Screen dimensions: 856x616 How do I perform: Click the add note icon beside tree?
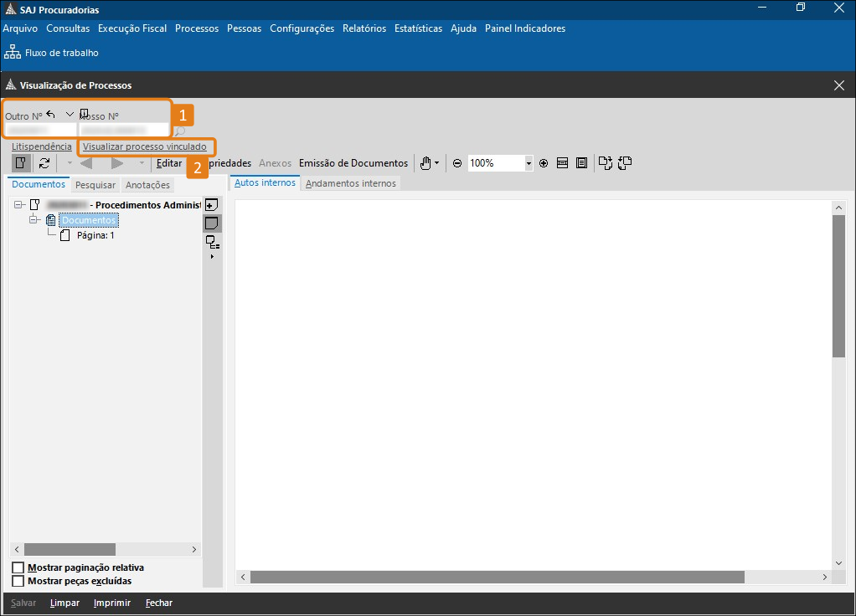212,205
